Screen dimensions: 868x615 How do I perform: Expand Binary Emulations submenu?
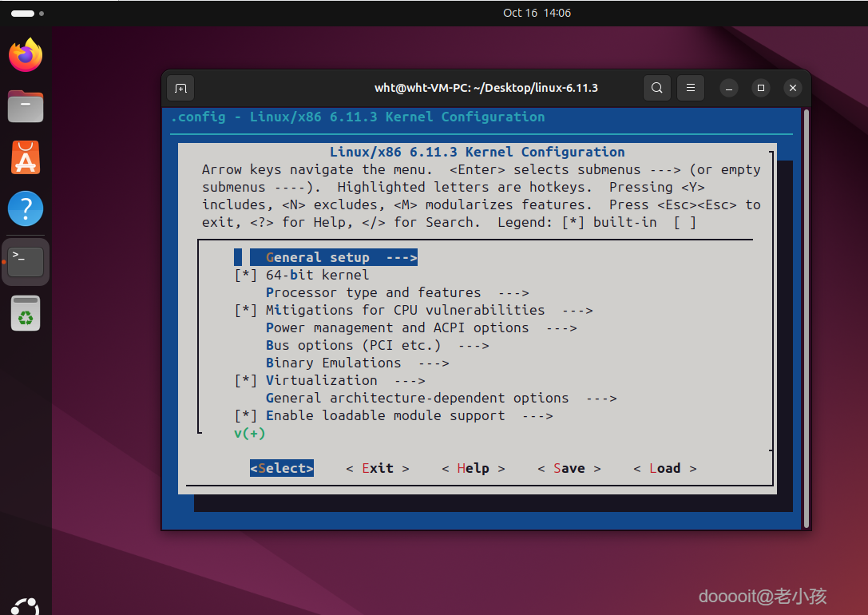click(x=357, y=363)
